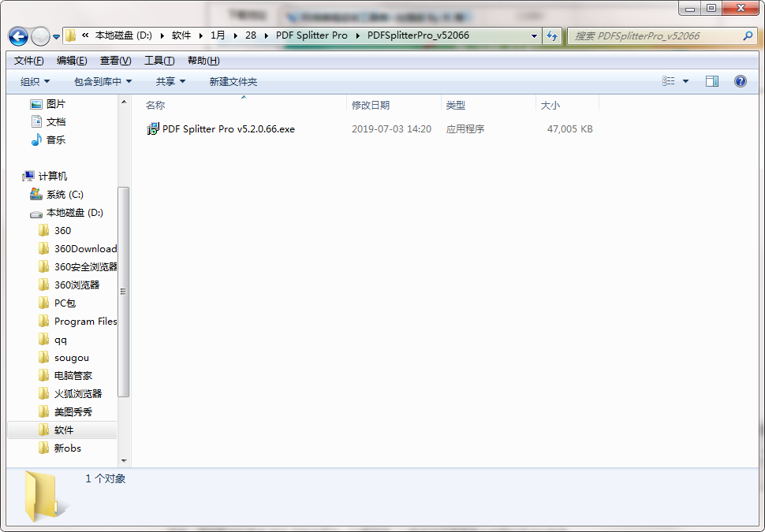The image size is (765, 532).
Task: Click the folder icon in the address bar
Action: (x=71, y=35)
